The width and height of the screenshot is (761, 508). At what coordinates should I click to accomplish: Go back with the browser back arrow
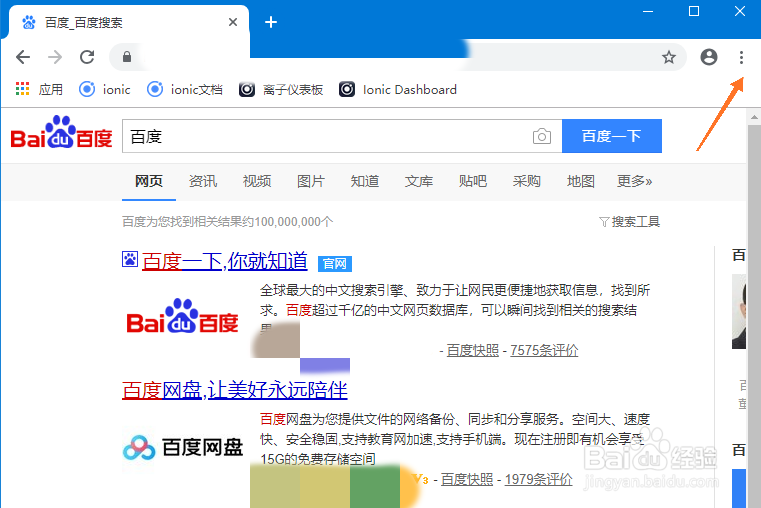(x=23, y=57)
